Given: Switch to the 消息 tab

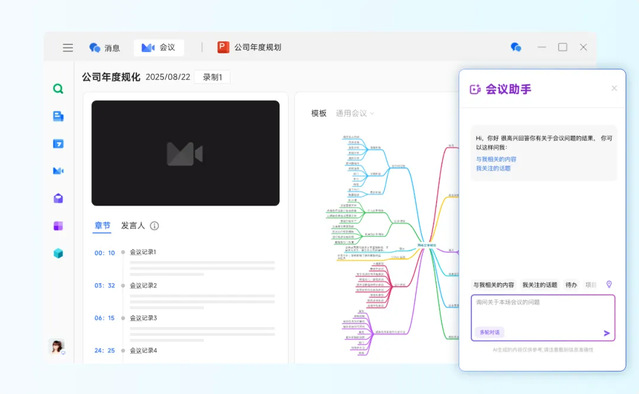Looking at the screenshot, I should 105,48.
